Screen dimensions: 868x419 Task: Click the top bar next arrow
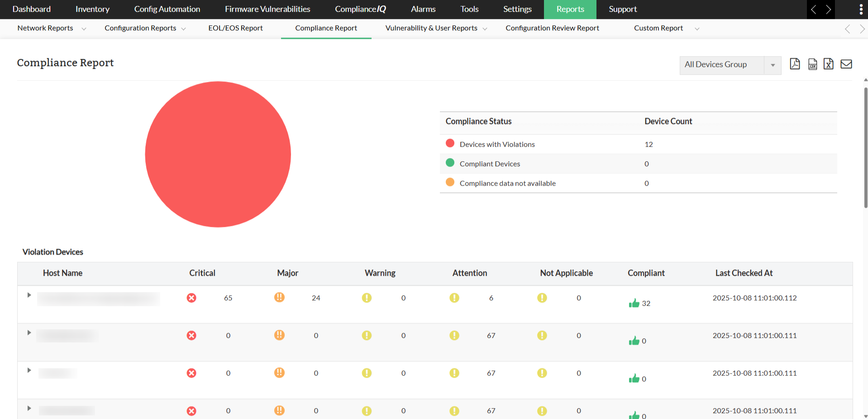tap(828, 10)
